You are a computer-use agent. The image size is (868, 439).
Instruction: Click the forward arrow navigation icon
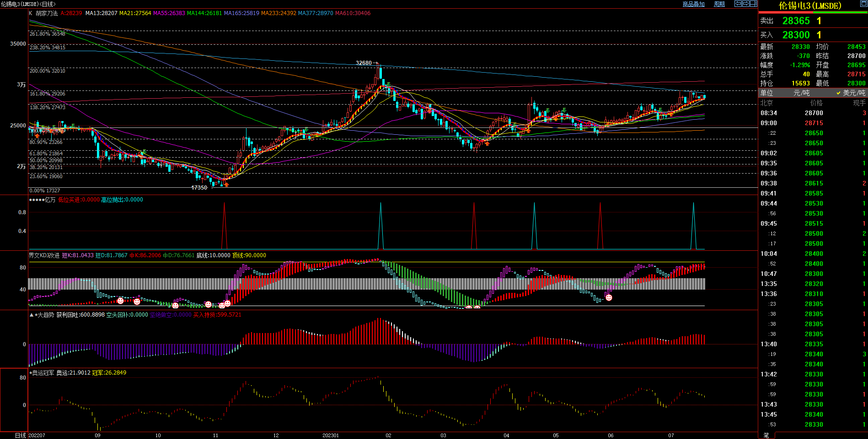[x=746, y=4]
